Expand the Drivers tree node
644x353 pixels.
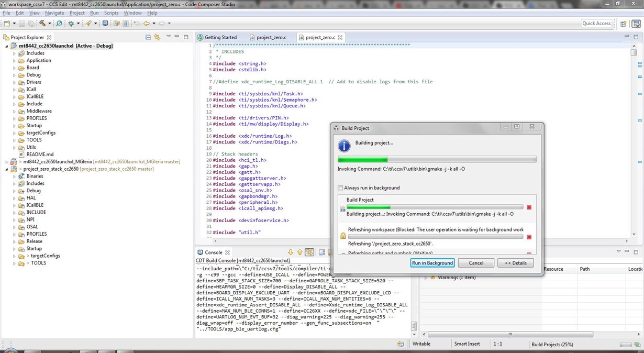click(15, 82)
